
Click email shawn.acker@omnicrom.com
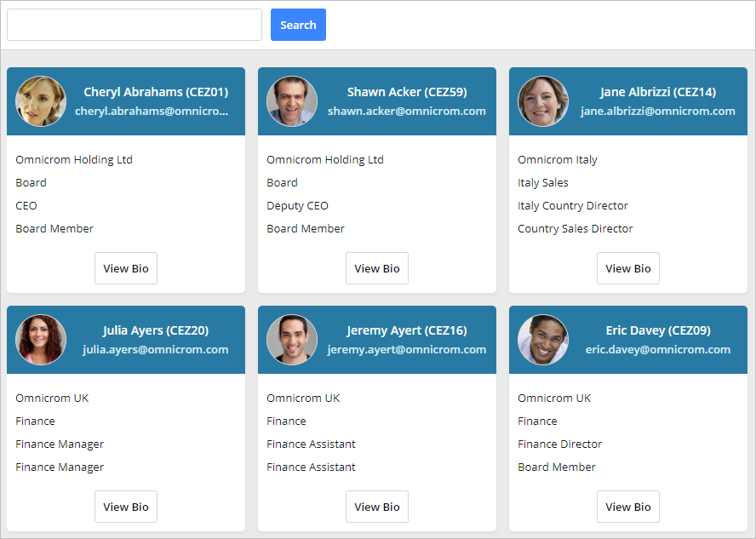tap(407, 111)
